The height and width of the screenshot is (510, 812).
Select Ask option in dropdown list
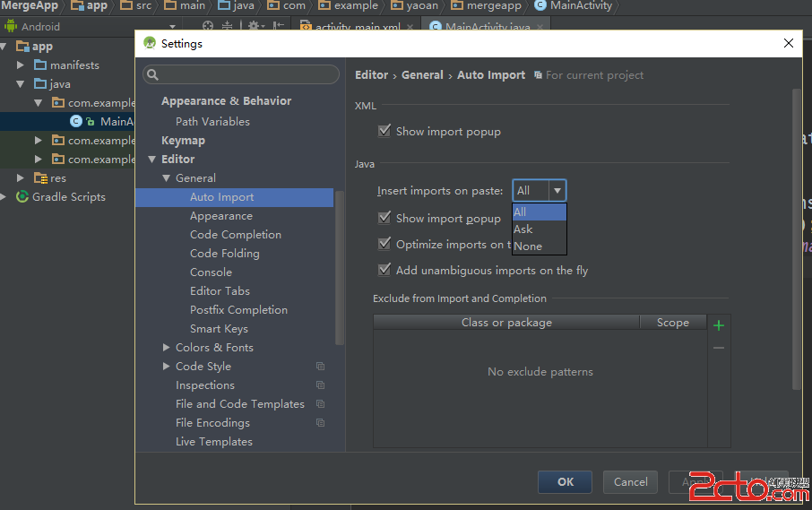539,229
